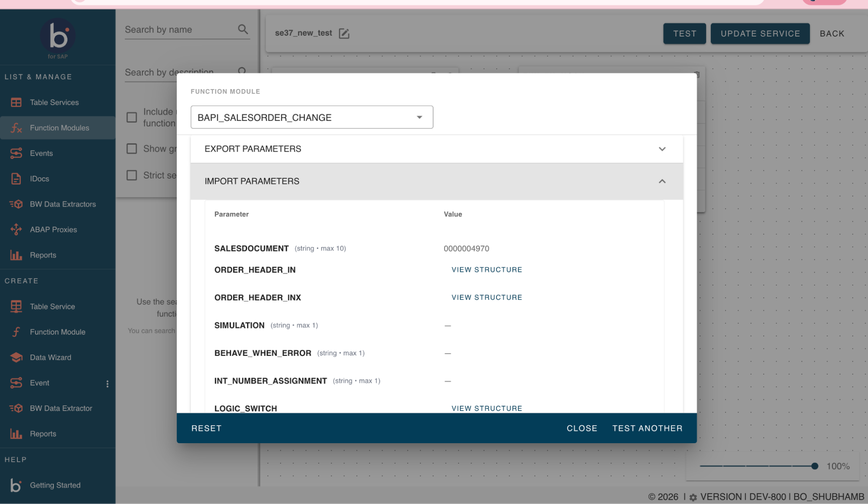Open the IDocs document icon

(16, 179)
